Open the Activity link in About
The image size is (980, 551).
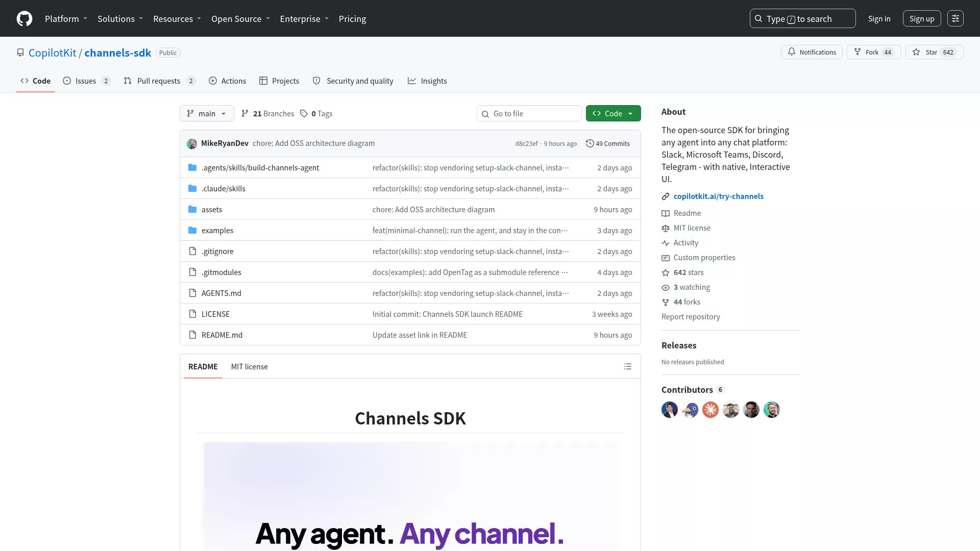[x=680, y=243]
